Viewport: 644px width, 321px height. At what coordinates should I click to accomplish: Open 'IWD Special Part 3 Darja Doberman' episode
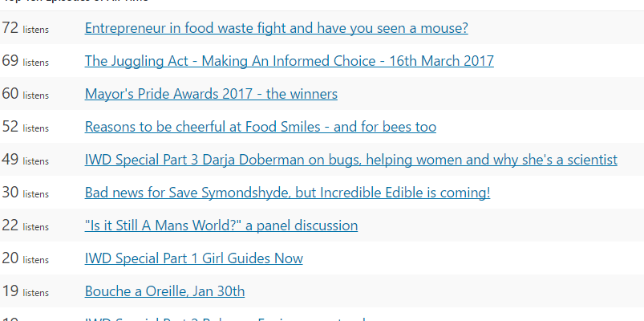coord(350,160)
